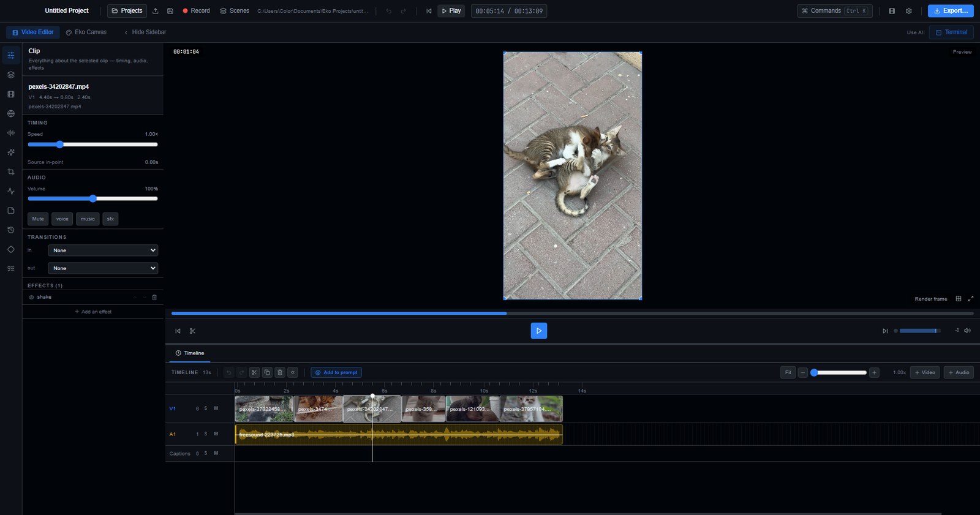Toggle the sfx audio tag
The image size is (980, 515).
tap(110, 219)
